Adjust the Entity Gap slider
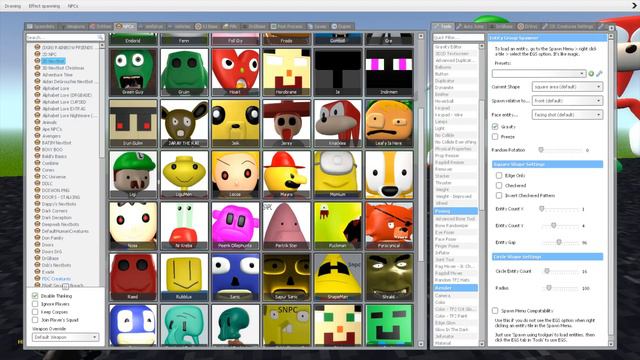This screenshot has width=640, height=360. [x=559, y=242]
